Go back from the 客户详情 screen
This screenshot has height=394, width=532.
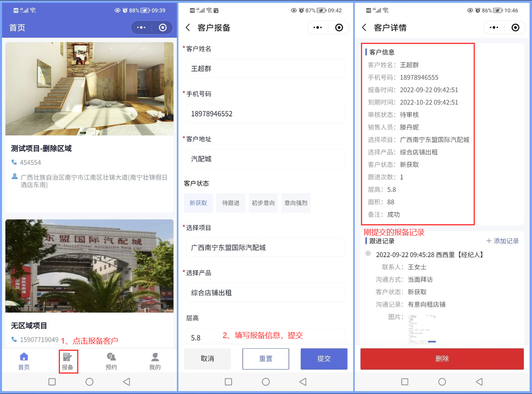click(x=364, y=28)
